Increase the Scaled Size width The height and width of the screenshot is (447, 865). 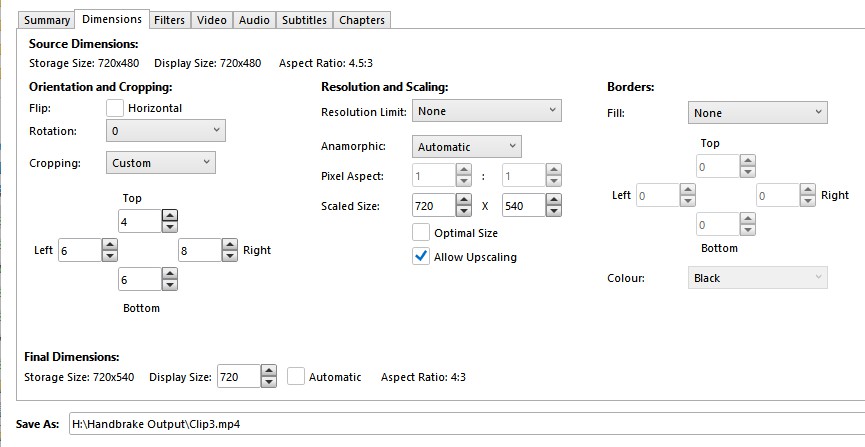[463, 200]
